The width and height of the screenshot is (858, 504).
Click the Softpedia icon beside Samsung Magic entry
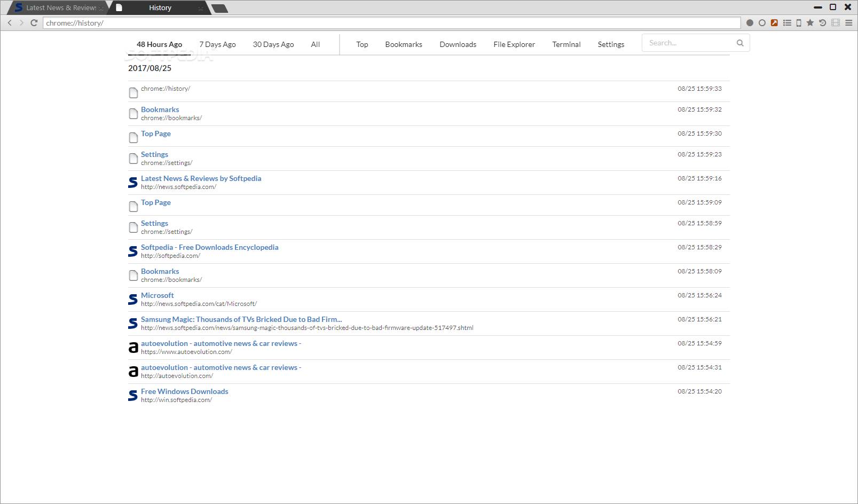[133, 324]
